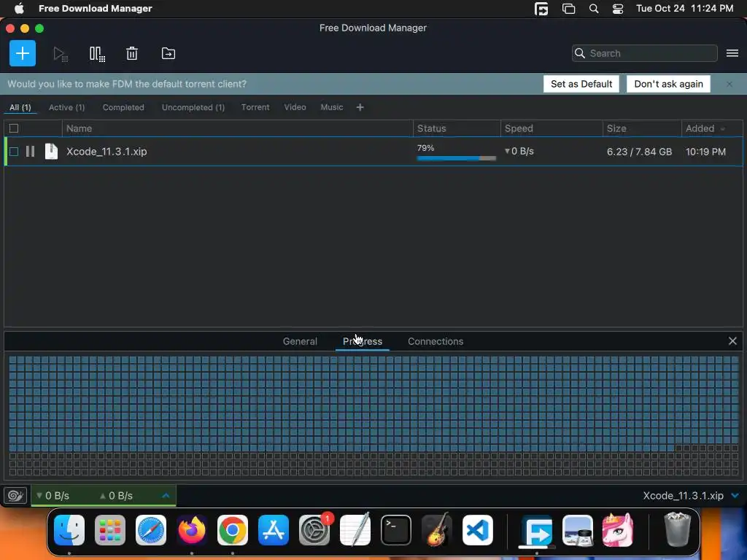Close the bottom details panel
The image size is (747, 560).
732,341
